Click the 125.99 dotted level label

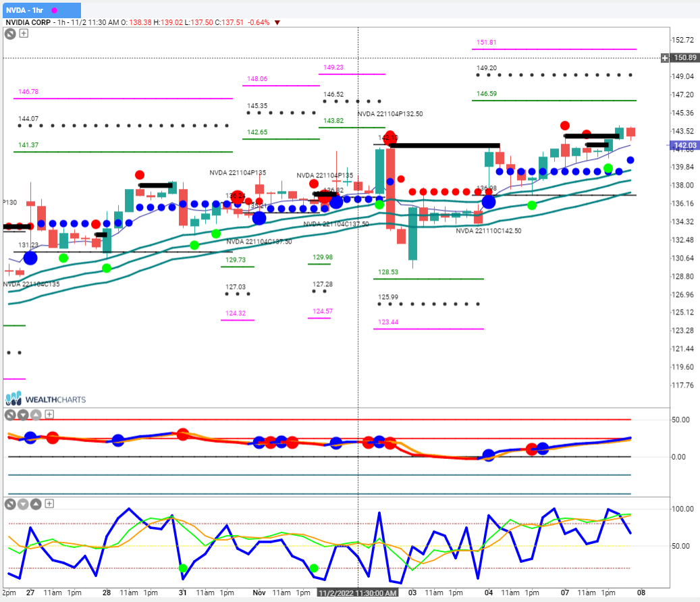[388, 297]
